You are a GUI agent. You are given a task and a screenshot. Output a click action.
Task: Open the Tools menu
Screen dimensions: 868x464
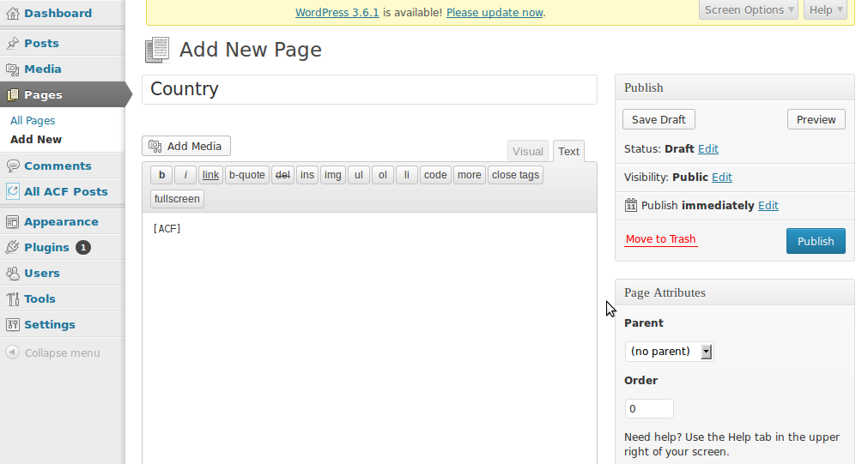pyautogui.click(x=39, y=298)
